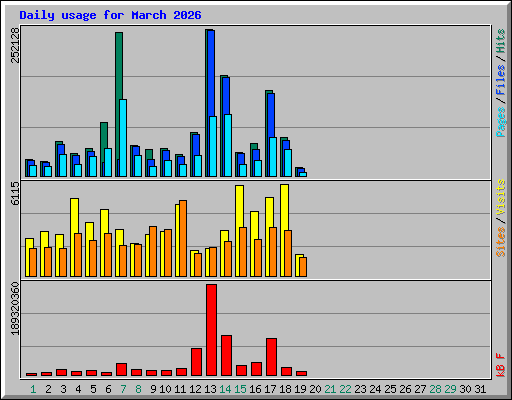Image resolution: width=512 pixels, height=400 pixels.
Task: Click the orange sites bar for day 11
Action: pos(183,238)
